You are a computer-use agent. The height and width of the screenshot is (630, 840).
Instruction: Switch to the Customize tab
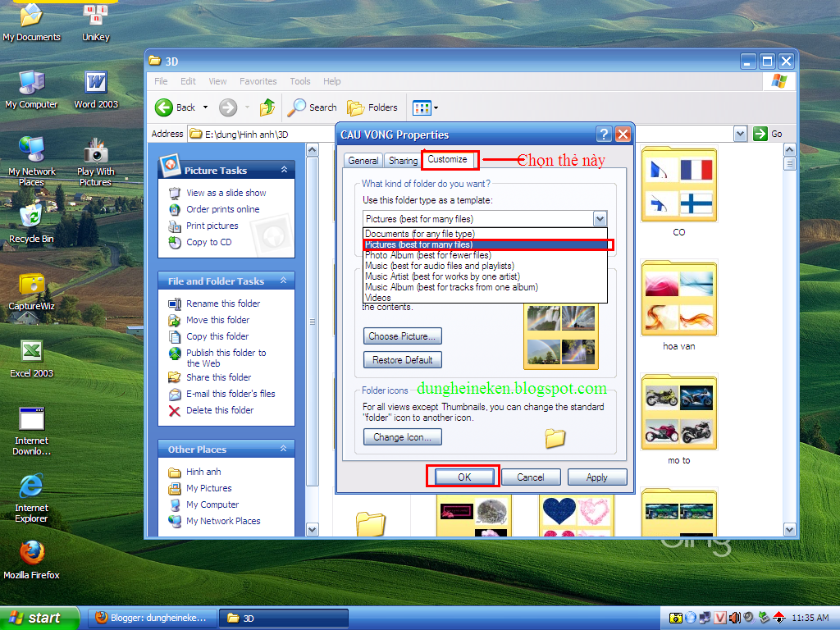447,160
